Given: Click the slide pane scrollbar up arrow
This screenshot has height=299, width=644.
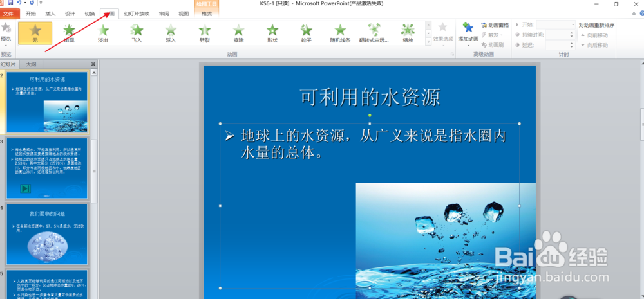Looking at the screenshot, I should pos(94,73).
